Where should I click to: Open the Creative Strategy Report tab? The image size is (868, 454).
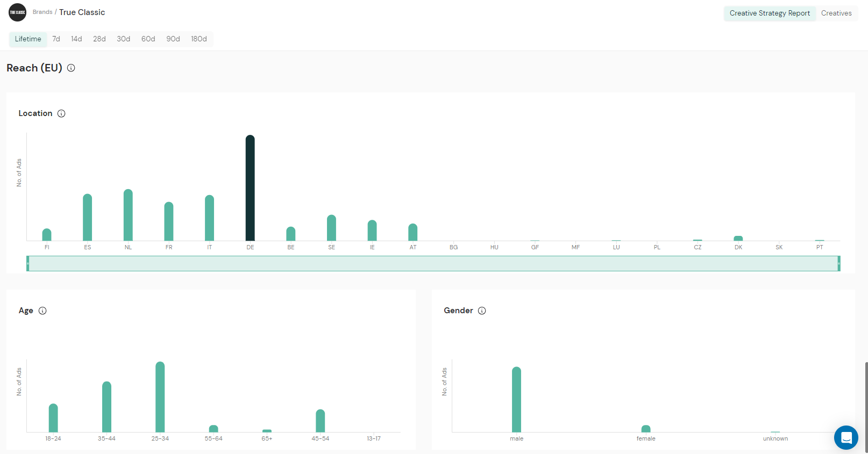coord(769,13)
